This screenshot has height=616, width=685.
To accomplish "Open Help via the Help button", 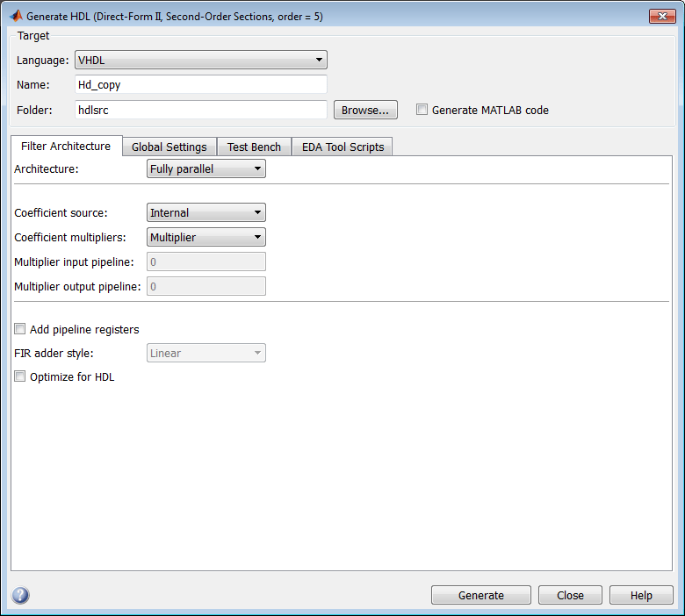I will click(641, 595).
